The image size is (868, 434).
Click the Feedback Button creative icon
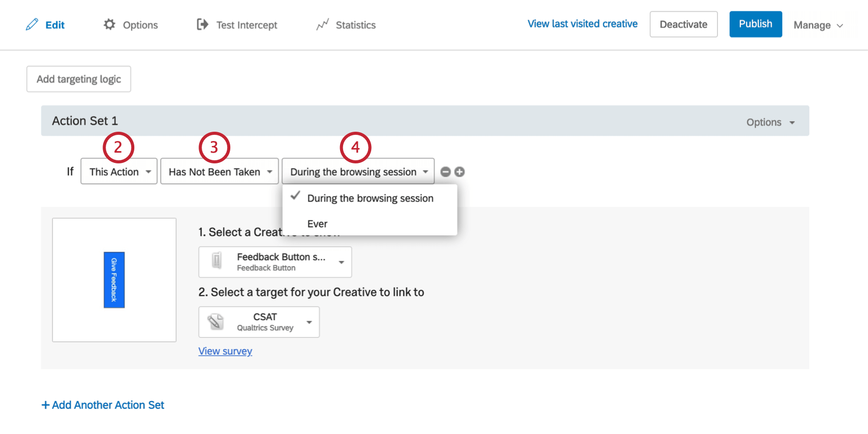pos(217,261)
